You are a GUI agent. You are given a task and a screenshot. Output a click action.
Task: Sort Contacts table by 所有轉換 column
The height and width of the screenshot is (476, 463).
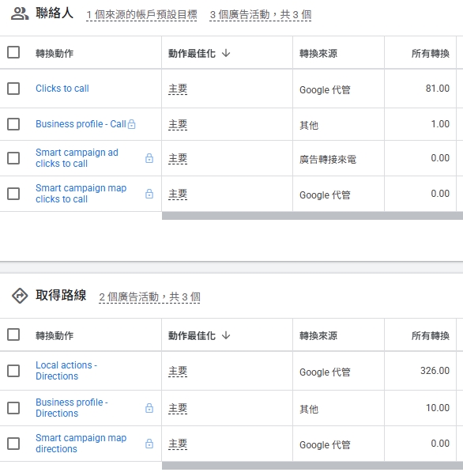[431, 54]
